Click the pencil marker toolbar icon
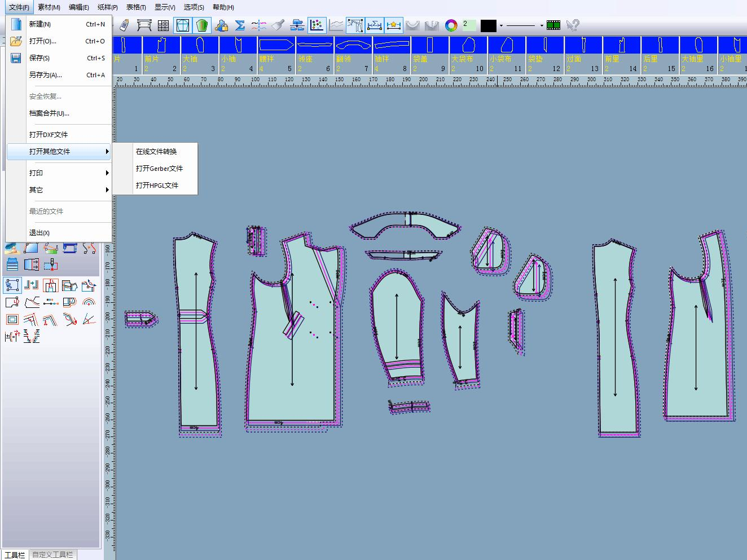The image size is (747, 560). 125,25
